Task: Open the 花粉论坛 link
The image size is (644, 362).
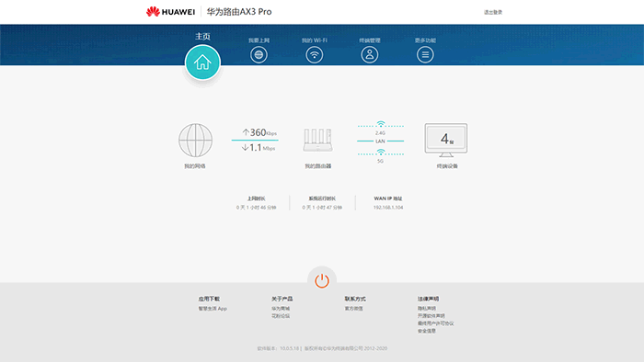Action: pyautogui.click(x=281, y=316)
